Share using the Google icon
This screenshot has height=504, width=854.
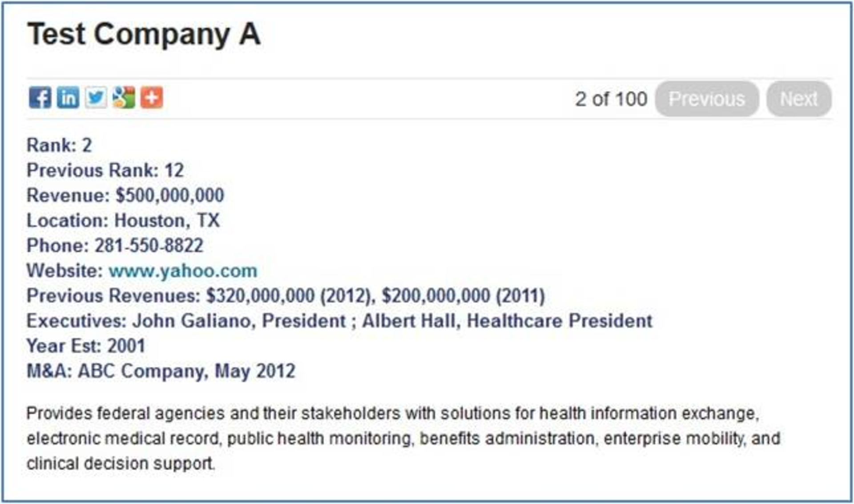(x=124, y=98)
